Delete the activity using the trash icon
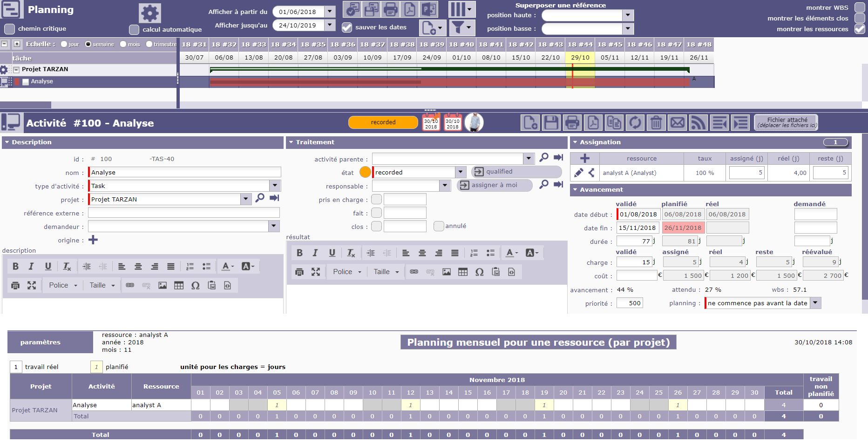The width and height of the screenshot is (868, 443). coord(656,123)
